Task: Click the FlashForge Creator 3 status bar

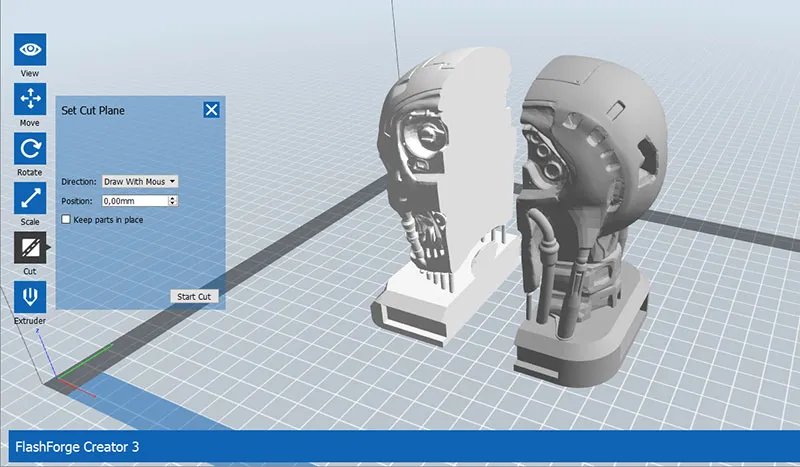Action: point(400,447)
